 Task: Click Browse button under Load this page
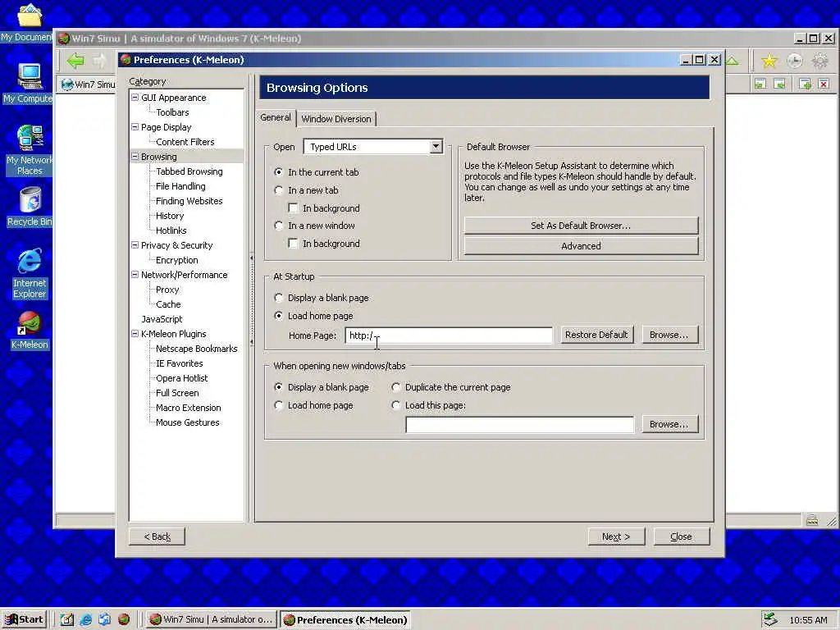[669, 424]
